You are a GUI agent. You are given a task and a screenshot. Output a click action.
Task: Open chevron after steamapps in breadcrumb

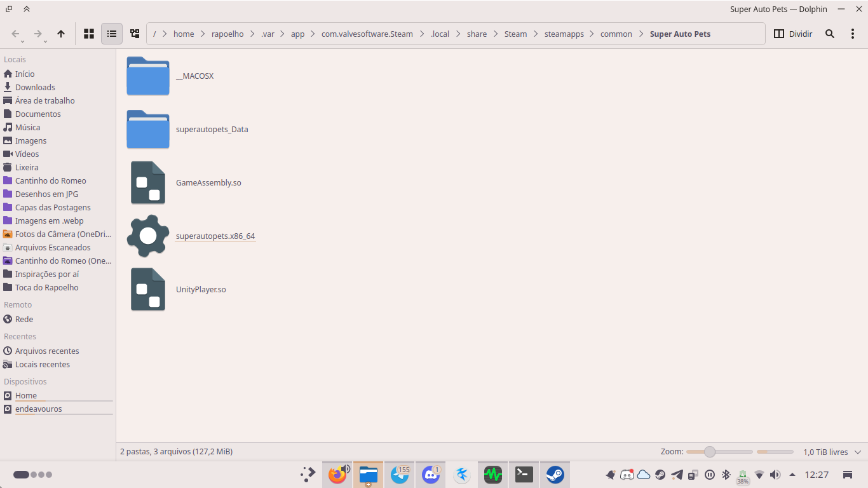pos(592,34)
